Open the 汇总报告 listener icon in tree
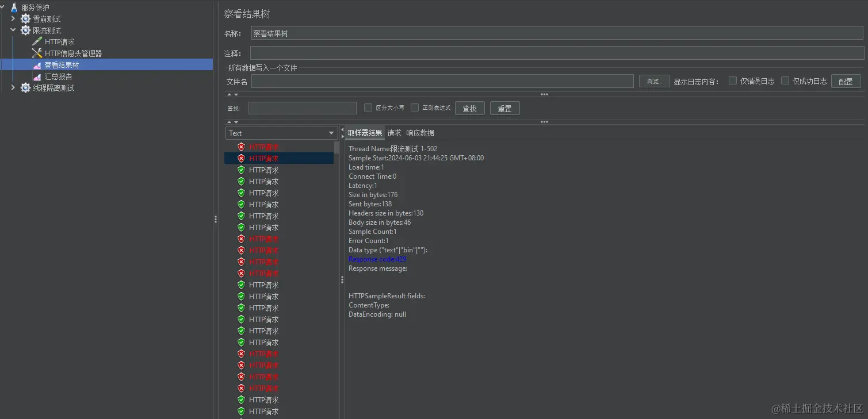868x419 pixels. tap(37, 77)
